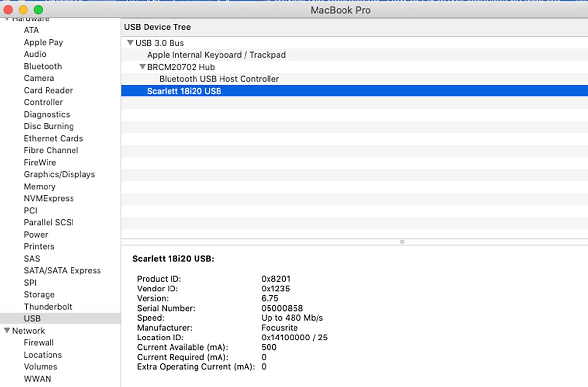
Task: Select the Camera category
Action: coord(39,78)
